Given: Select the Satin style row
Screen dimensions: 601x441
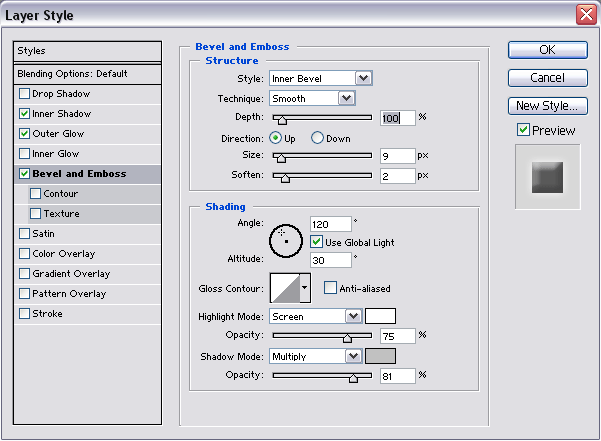Looking at the screenshot, I should pyautogui.click(x=87, y=234).
